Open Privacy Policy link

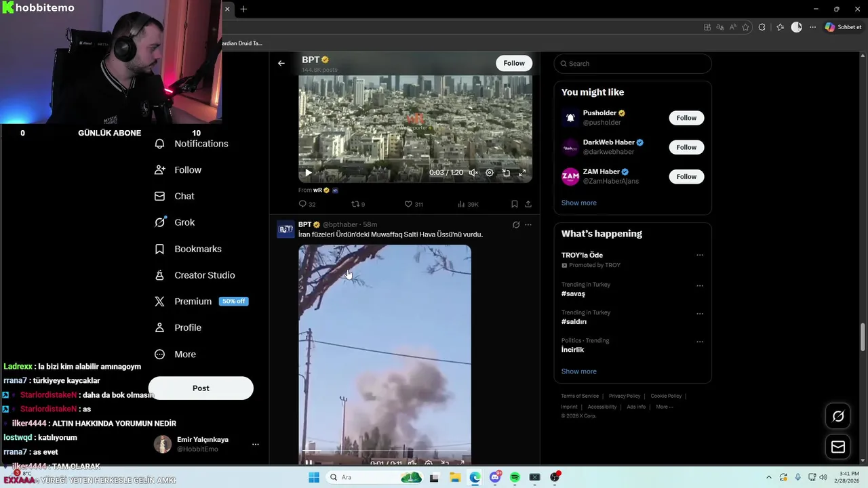click(x=625, y=396)
